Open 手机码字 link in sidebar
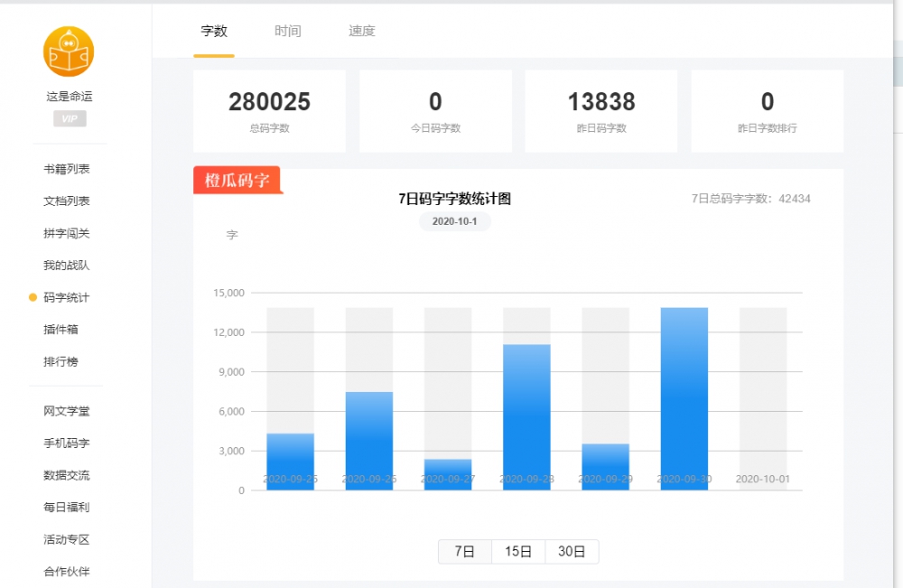 click(67, 443)
